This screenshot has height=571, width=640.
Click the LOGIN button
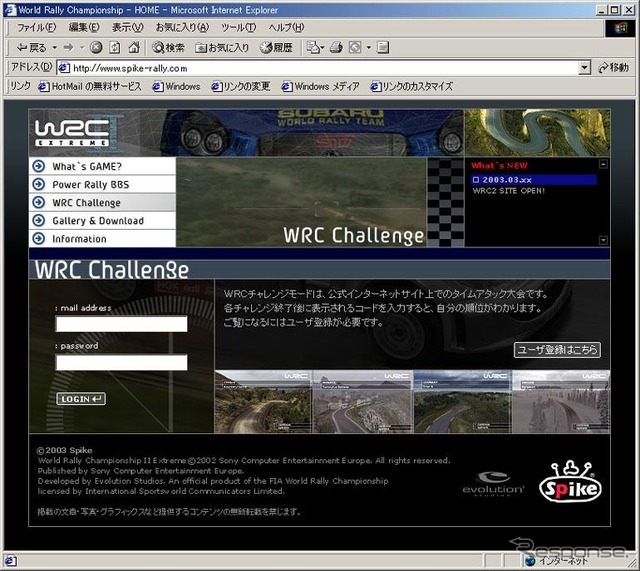pyautogui.click(x=81, y=399)
